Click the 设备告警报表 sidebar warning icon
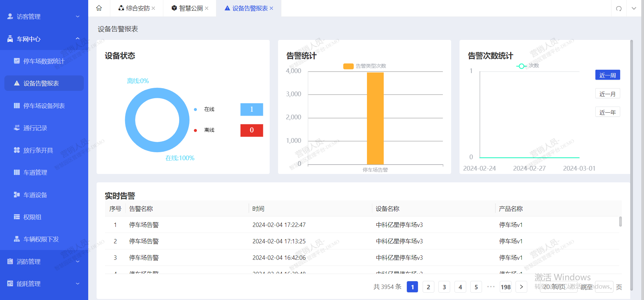 pos(17,83)
